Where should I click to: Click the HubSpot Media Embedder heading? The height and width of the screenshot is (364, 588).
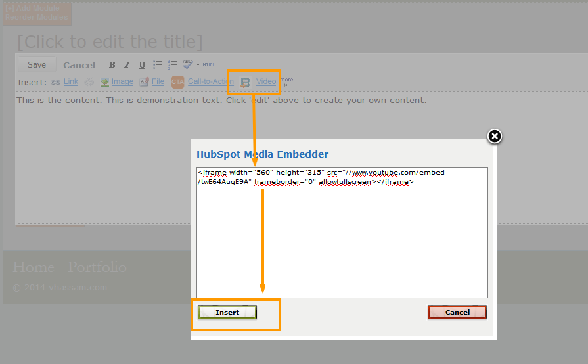coord(263,154)
